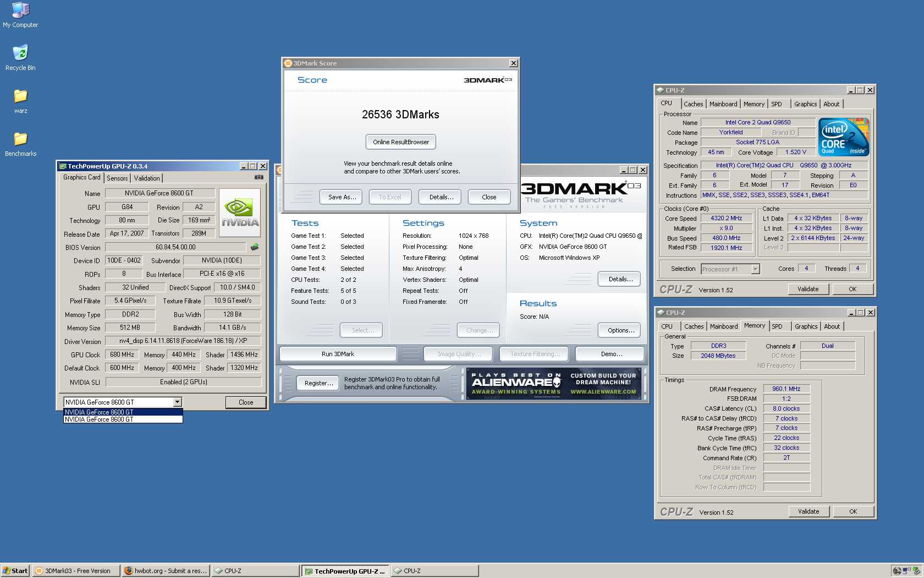Choose second NVIDIA GeForce 8600 GT entry

123,419
